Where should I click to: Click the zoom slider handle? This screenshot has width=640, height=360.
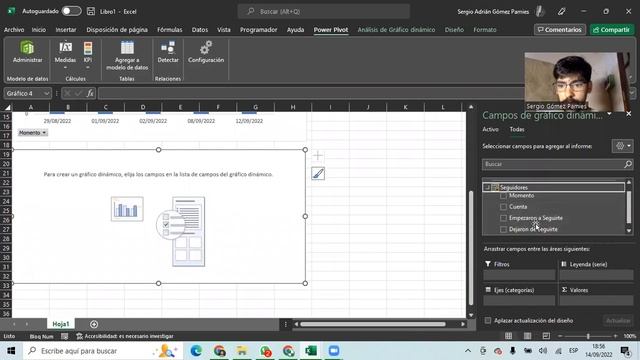click(x=588, y=336)
